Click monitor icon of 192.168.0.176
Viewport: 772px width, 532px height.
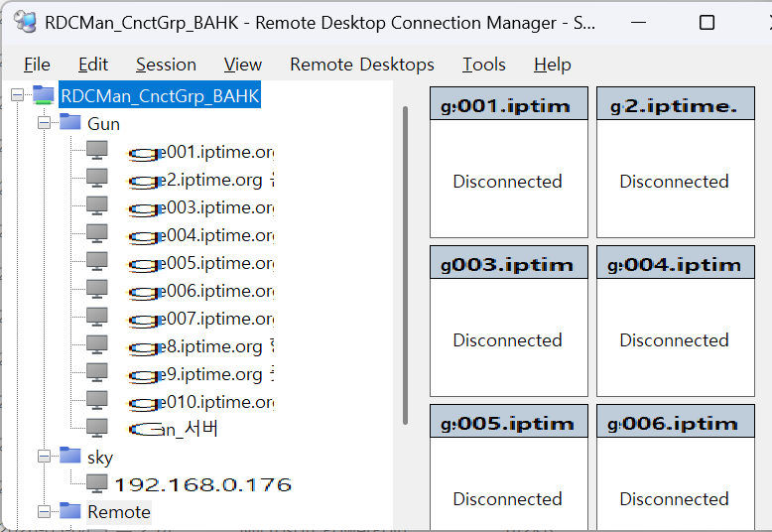[97, 483]
